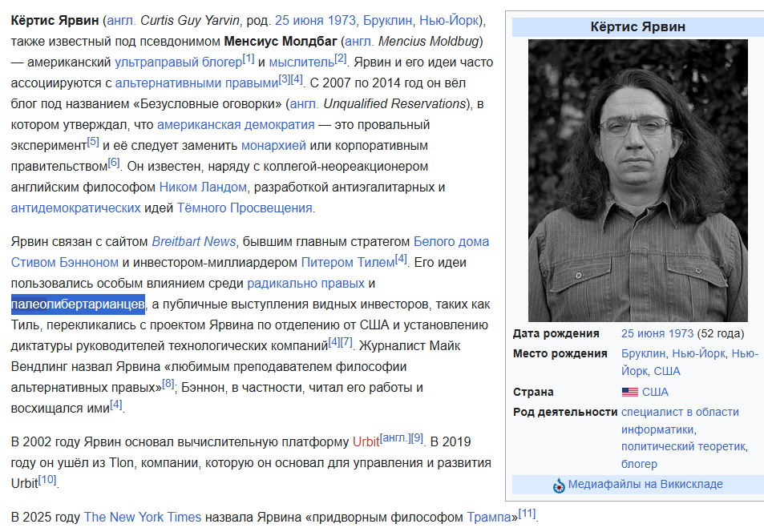Open Breitbart News link

pos(194,242)
